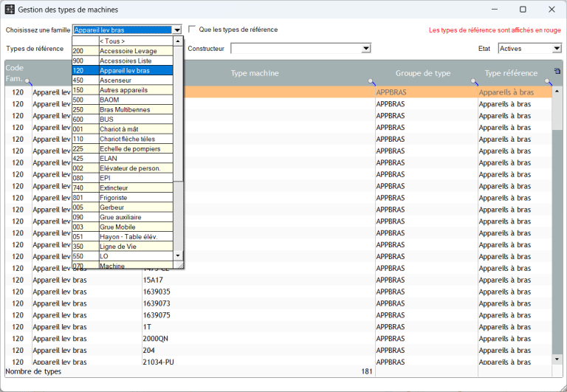
Task: Click the table scroll-down arrow
Action: pyautogui.click(x=557, y=359)
